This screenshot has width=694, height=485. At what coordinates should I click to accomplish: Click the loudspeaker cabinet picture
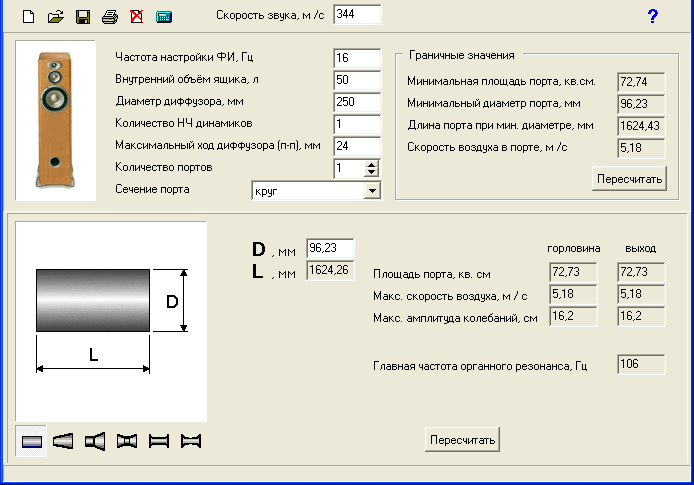pyautogui.click(x=55, y=120)
